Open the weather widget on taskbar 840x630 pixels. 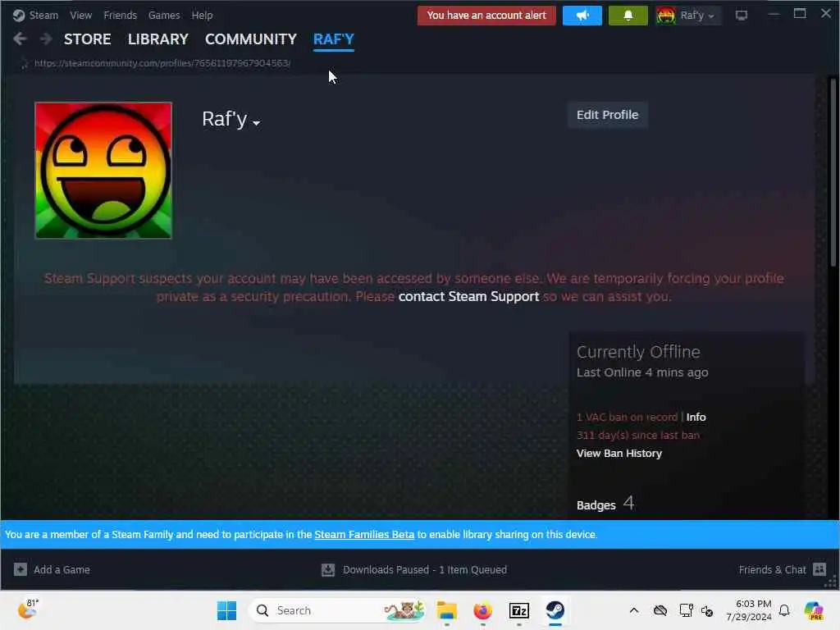pyautogui.click(x=28, y=609)
